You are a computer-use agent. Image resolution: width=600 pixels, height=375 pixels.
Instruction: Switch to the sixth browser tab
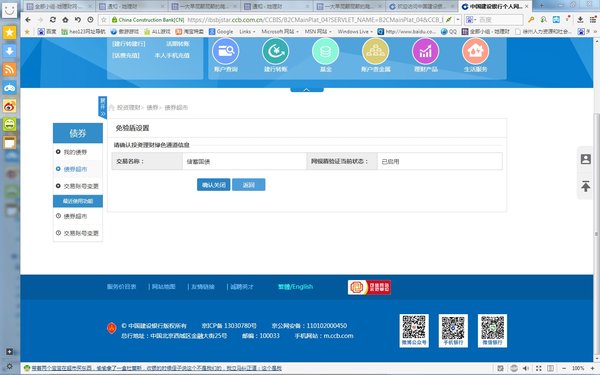coord(422,7)
